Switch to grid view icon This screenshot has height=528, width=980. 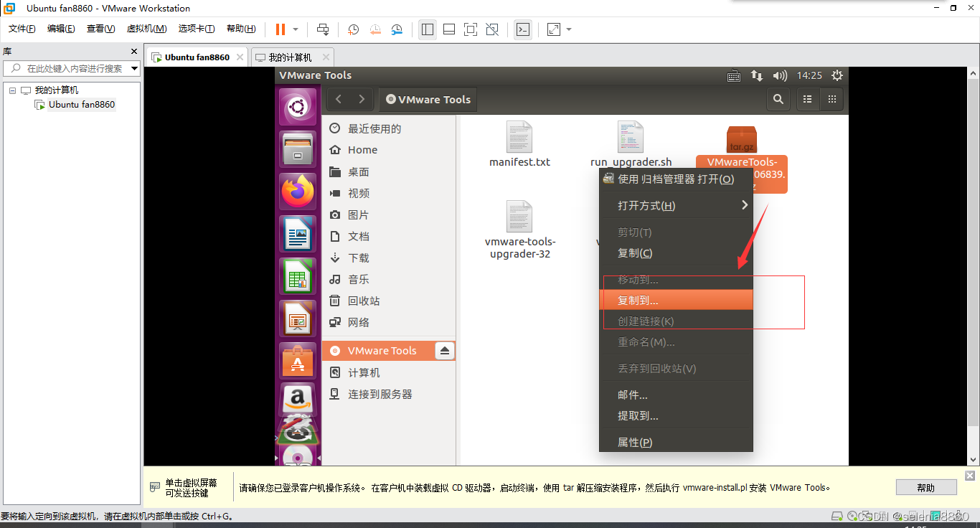click(x=832, y=100)
